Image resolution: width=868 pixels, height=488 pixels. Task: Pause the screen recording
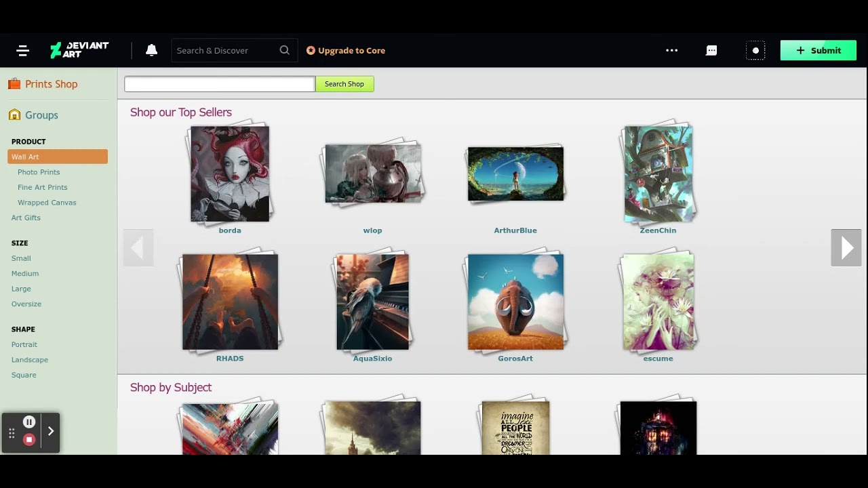[x=29, y=422]
